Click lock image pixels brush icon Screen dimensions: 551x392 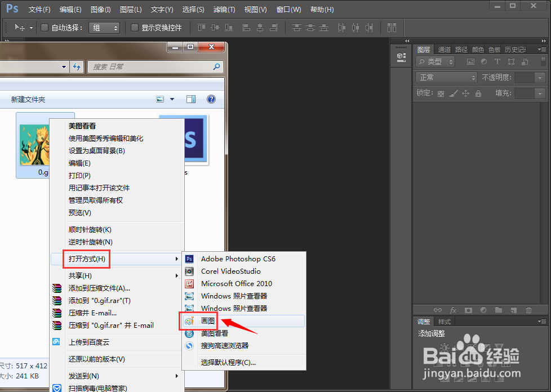click(454, 93)
